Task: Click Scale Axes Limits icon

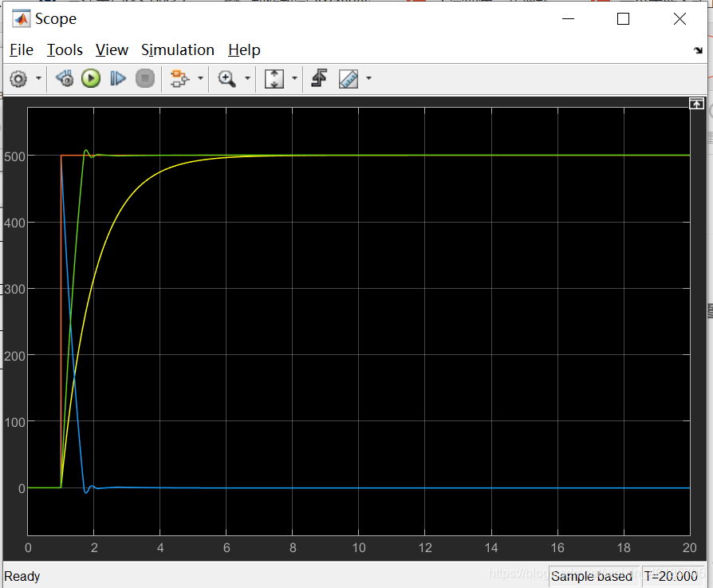Action: (274, 79)
